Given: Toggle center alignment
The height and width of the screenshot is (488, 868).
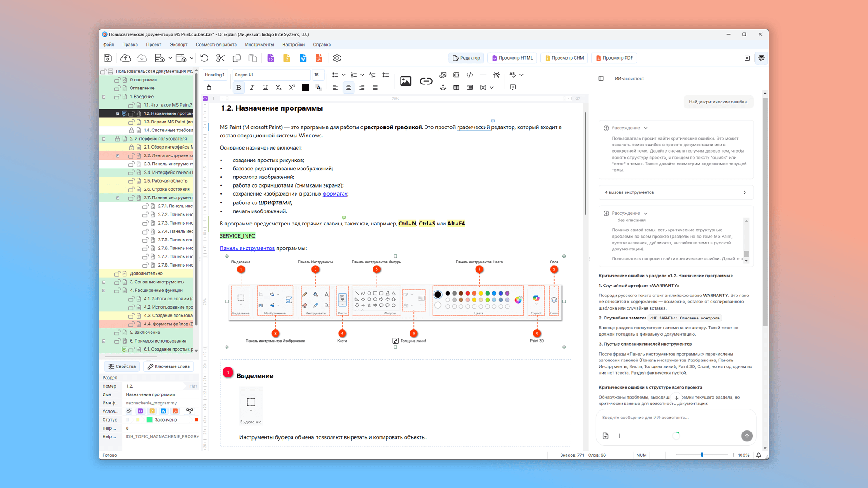Looking at the screenshot, I should [x=349, y=88].
